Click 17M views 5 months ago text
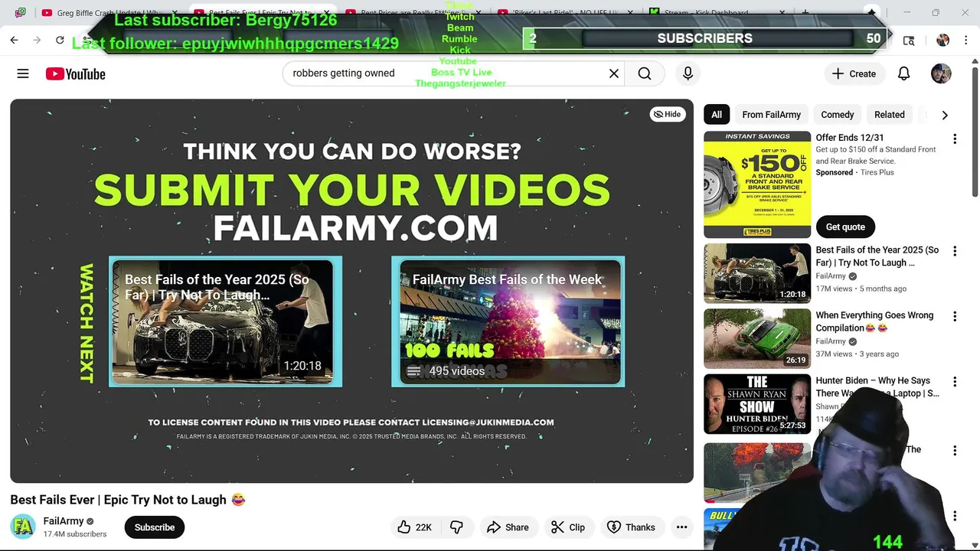 tap(861, 289)
